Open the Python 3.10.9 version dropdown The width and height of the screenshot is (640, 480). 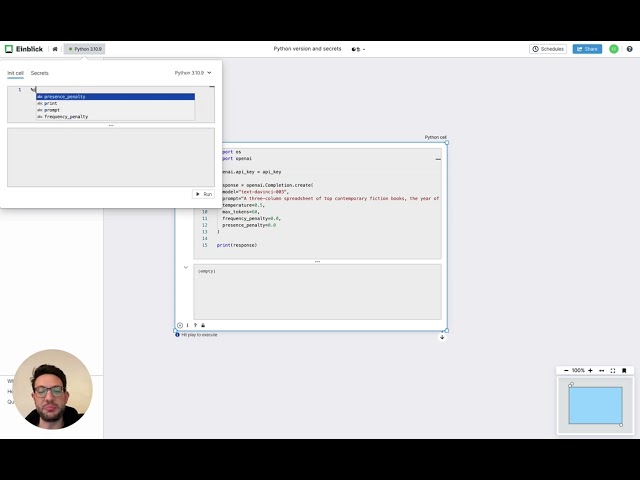click(193, 73)
